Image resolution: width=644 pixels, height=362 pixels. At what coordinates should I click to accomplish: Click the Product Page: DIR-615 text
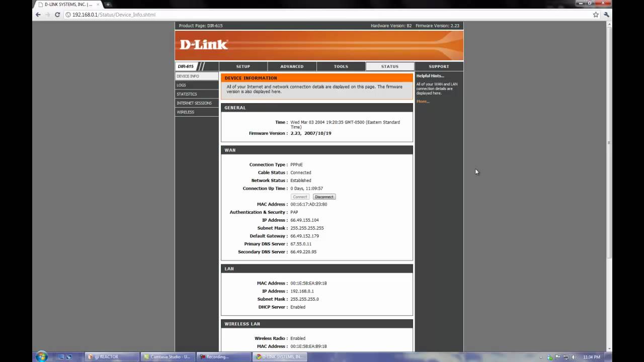pos(201,26)
